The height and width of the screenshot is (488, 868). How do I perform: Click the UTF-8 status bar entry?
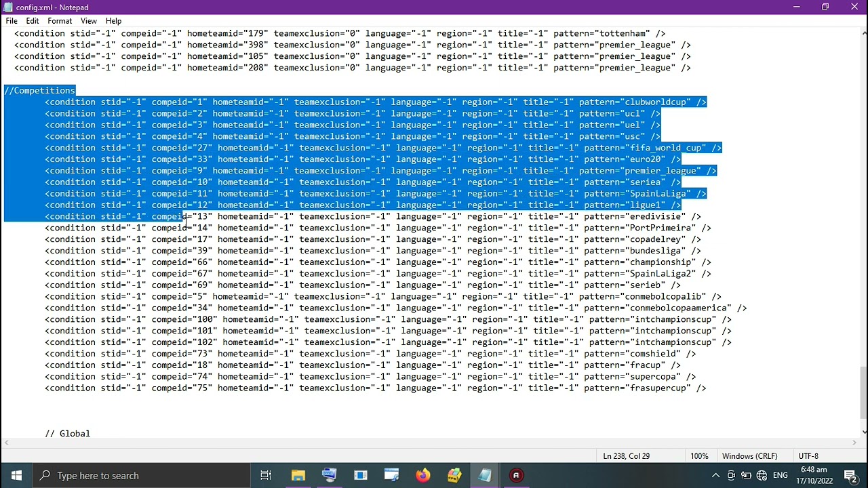point(808,456)
